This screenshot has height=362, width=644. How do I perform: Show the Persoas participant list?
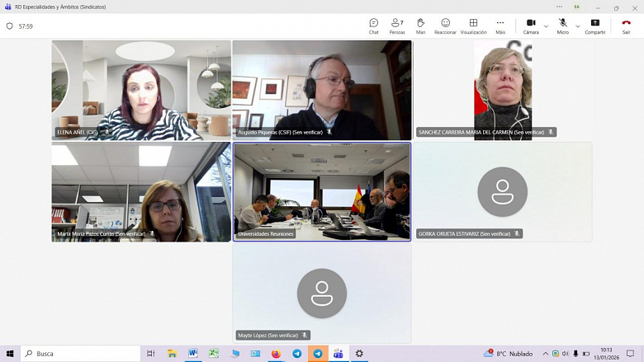397,26
